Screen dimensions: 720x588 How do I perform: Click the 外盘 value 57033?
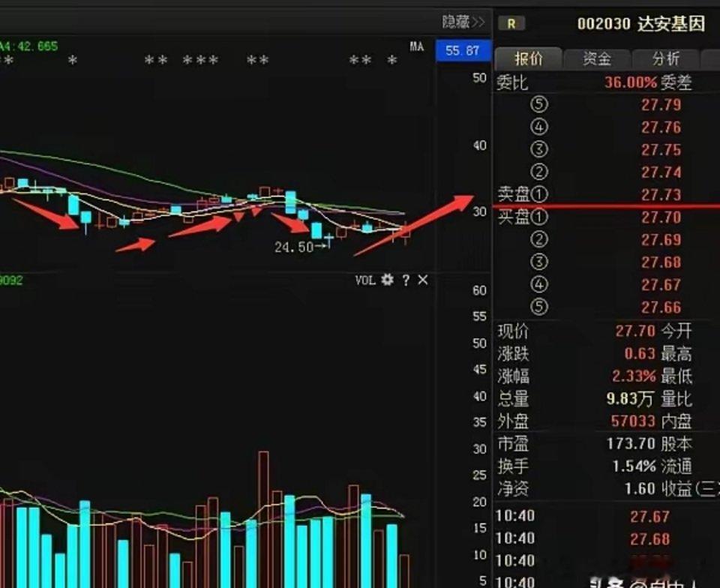633,421
